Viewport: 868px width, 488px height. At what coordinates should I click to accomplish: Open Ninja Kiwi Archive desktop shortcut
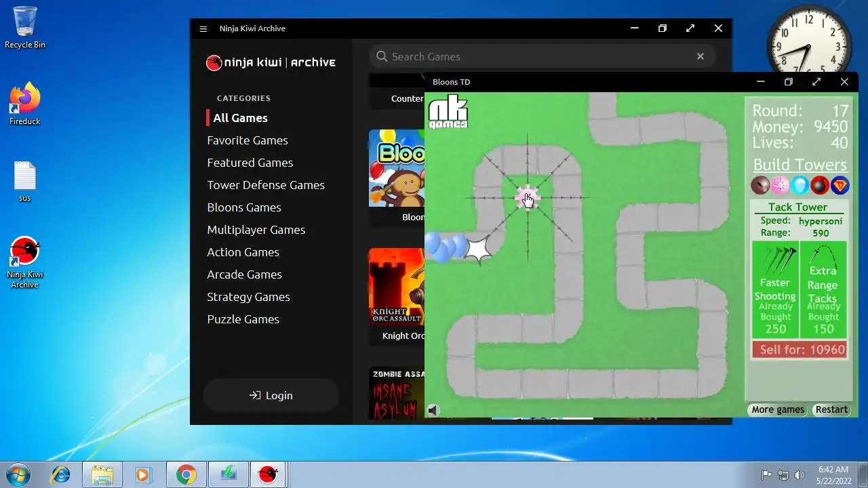coord(25,262)
